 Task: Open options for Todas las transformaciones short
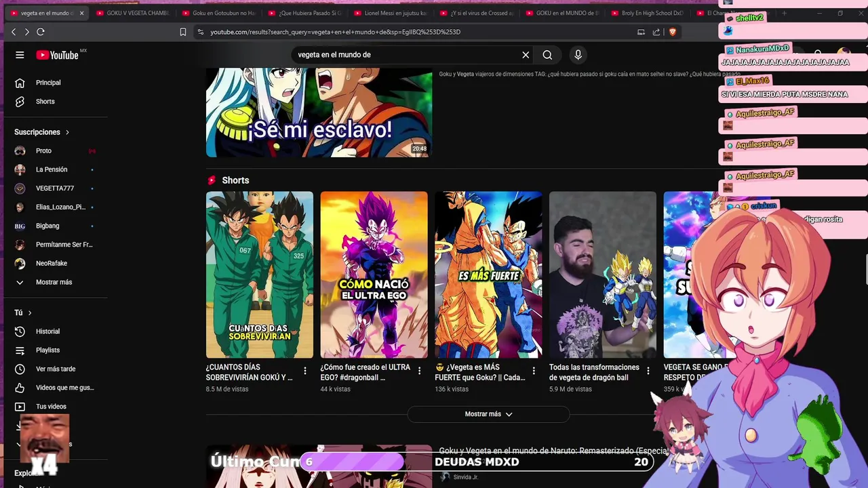point(648,371)
